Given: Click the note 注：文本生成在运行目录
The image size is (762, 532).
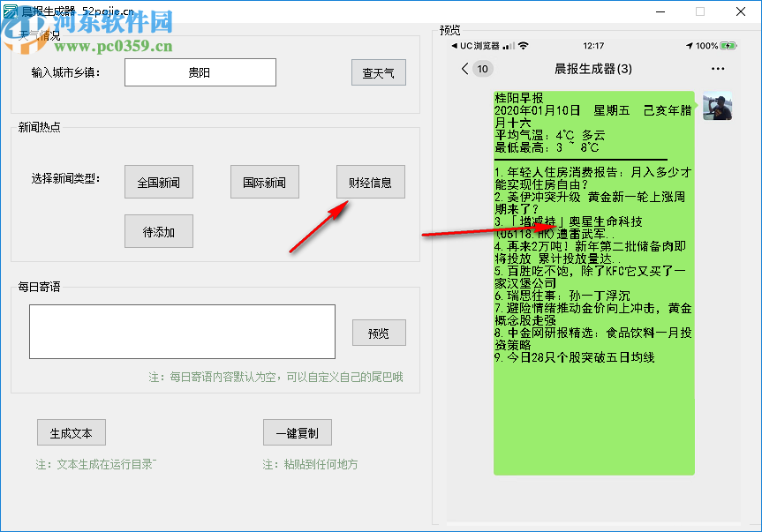Looking at the screenshot, I should point(95,465).
